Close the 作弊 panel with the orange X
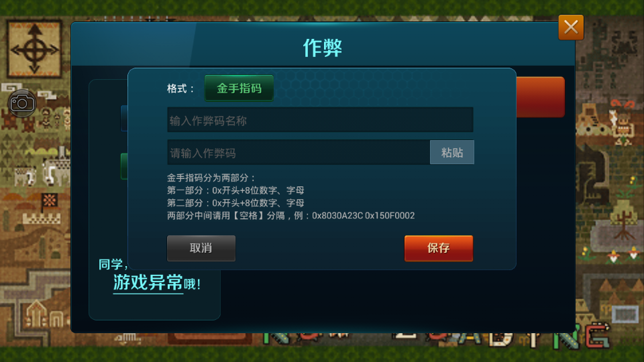Screen dimensions: 644x362 (x=571, y=27)
